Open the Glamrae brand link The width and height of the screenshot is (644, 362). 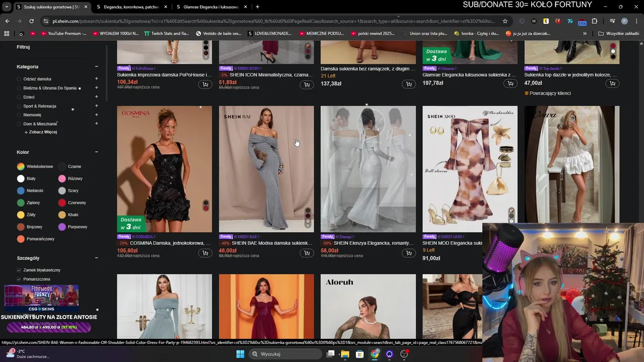coord(447,68)
